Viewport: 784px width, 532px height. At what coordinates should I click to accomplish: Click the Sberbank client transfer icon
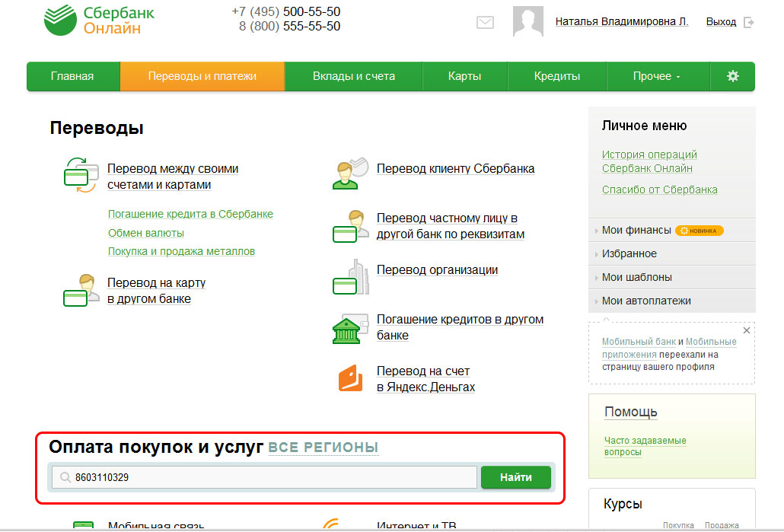(350, 174)
